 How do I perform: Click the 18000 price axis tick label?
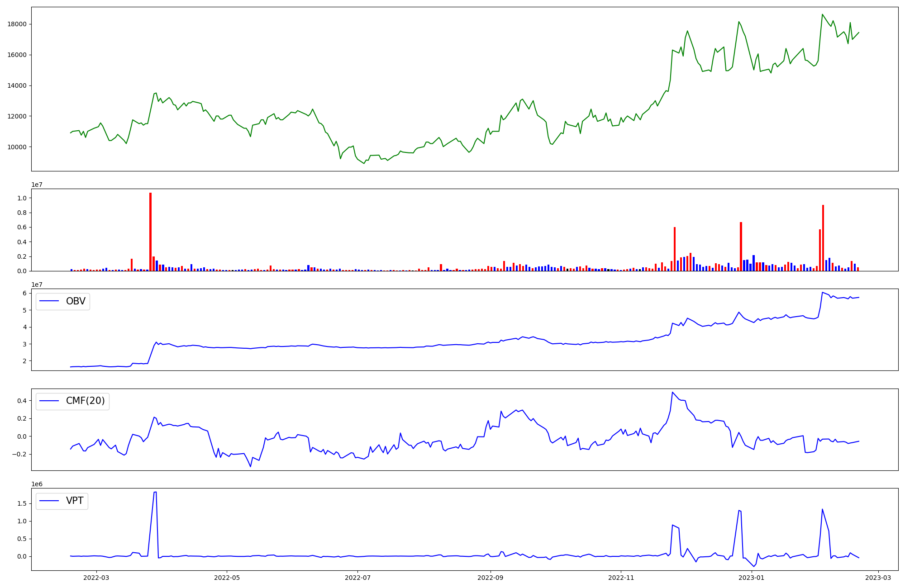(17, 24)
